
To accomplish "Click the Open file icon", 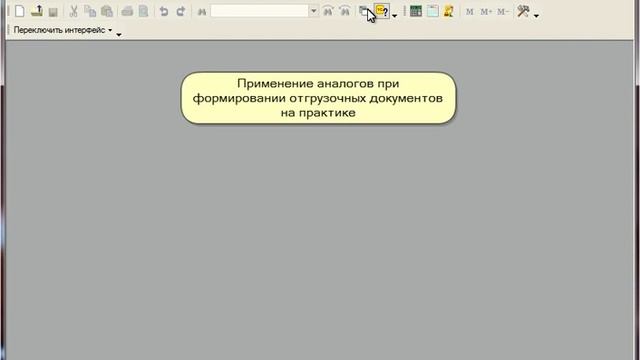I will [37, 11].
